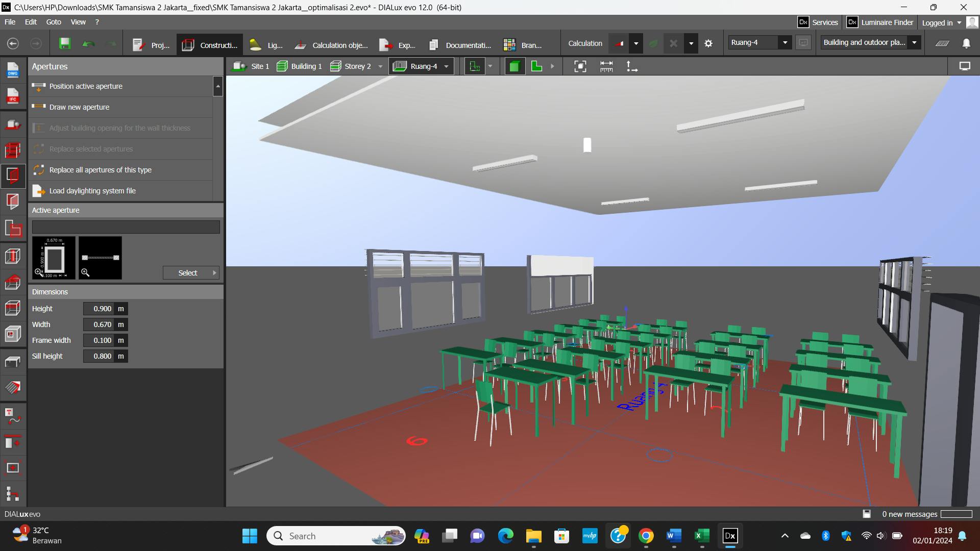
Task: Toggle the green 3D view mode button
Action: [514, 66]
